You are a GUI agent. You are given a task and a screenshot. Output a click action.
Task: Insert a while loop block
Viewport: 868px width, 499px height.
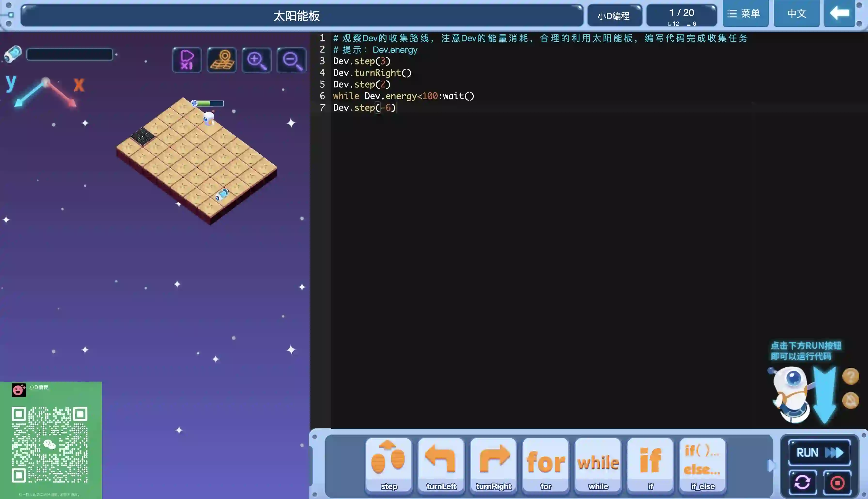pyautogui.click(x=598, y=464)
